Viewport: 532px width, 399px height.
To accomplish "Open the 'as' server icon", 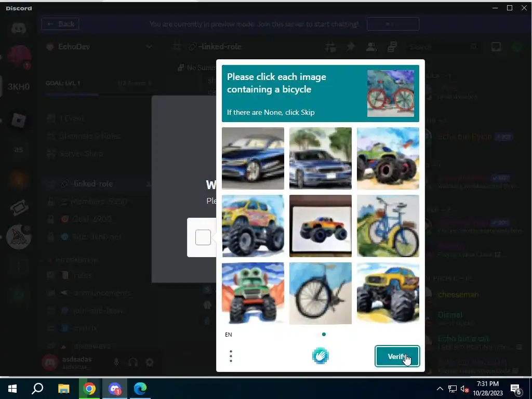I will 19,149.
